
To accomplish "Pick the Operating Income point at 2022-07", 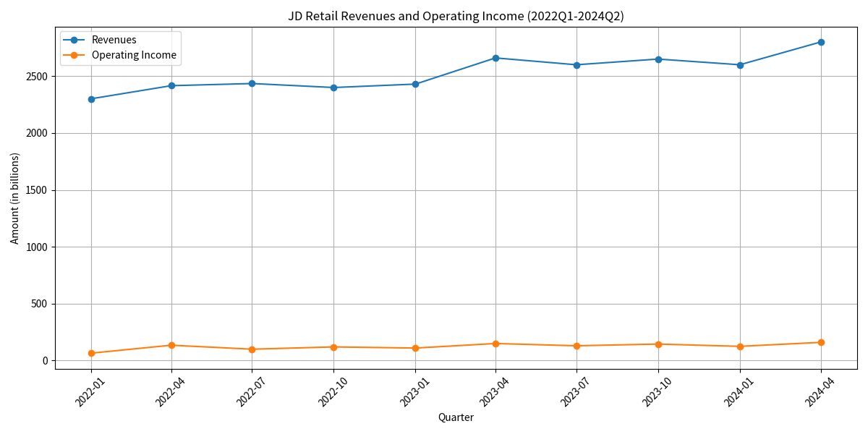I will (252, 349).
